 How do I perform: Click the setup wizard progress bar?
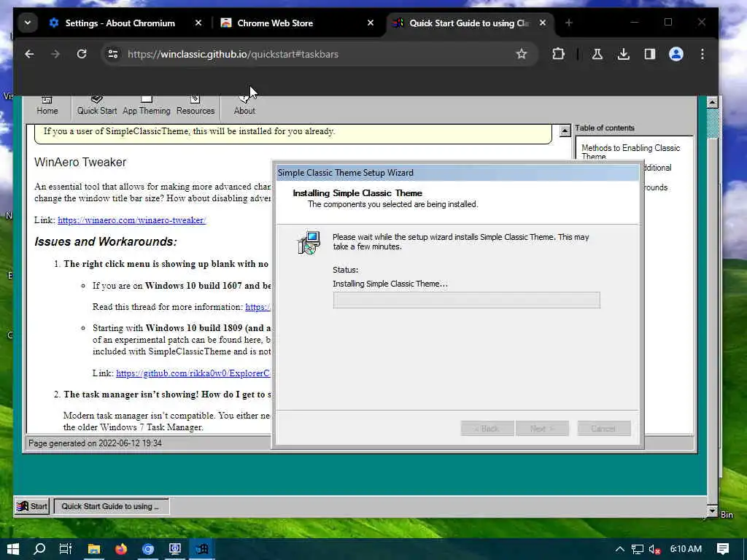click(x=466, y=300)
